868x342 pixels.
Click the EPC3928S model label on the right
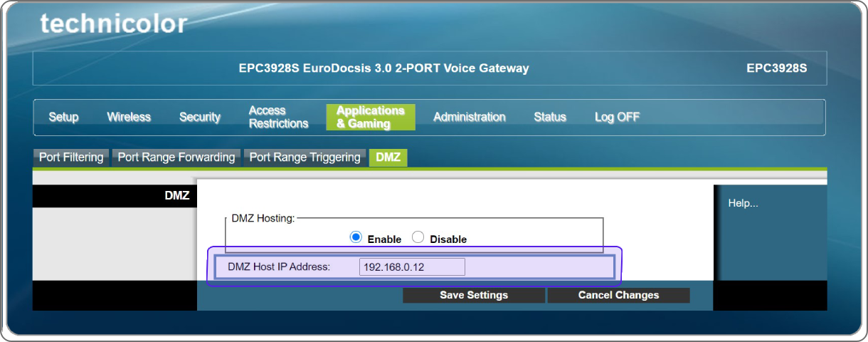(776, 69)
